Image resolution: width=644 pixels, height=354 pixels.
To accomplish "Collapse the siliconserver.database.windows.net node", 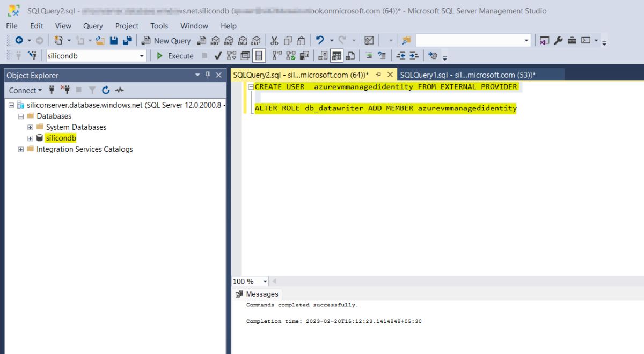I will pos(11,105).
